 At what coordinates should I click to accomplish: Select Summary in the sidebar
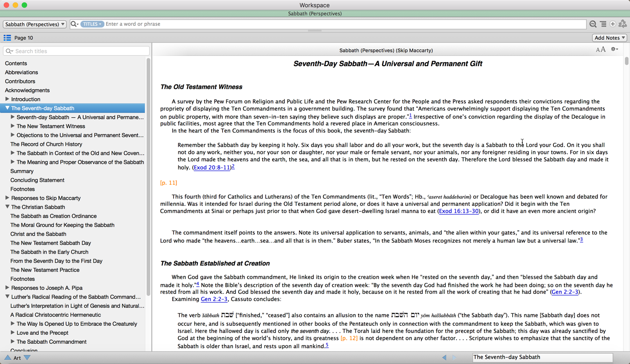[x=22, y=171]
